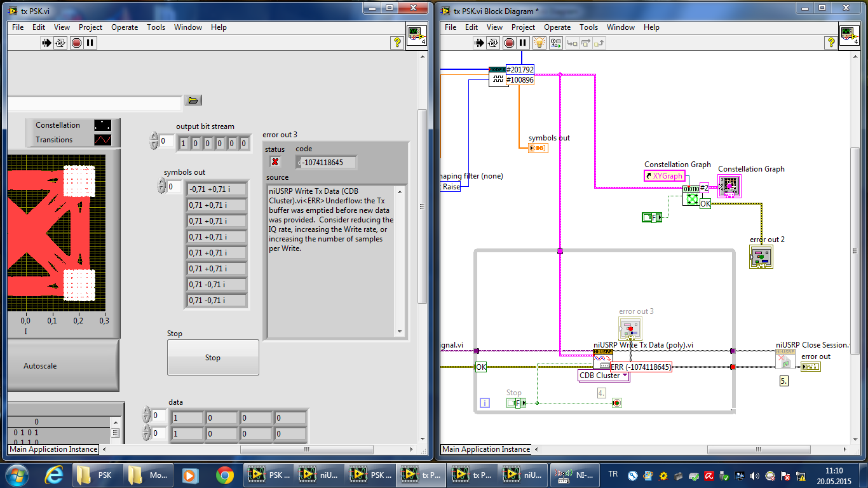Open Context Help from the front panel toolbar
Screen dimensions: 868x488
(397, 43)
